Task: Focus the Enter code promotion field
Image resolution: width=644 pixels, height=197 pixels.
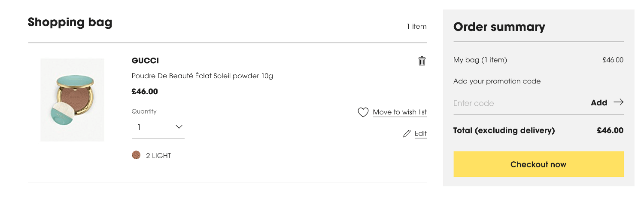Action: [518, 103]
